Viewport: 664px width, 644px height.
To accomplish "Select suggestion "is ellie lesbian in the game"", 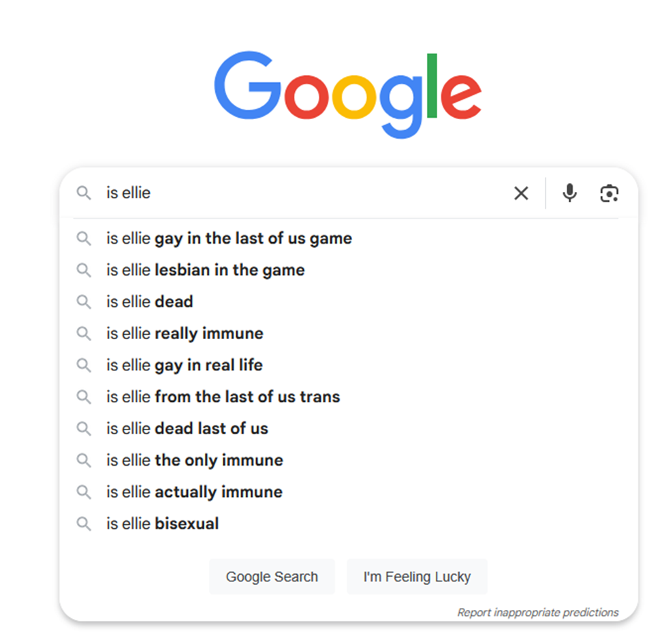I will [x=205, y=270].
